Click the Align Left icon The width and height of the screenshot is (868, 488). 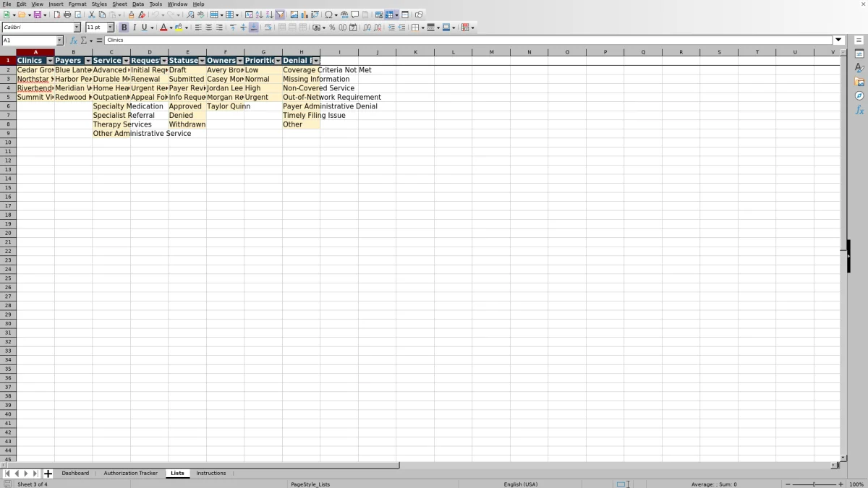[x=198, y=27]
